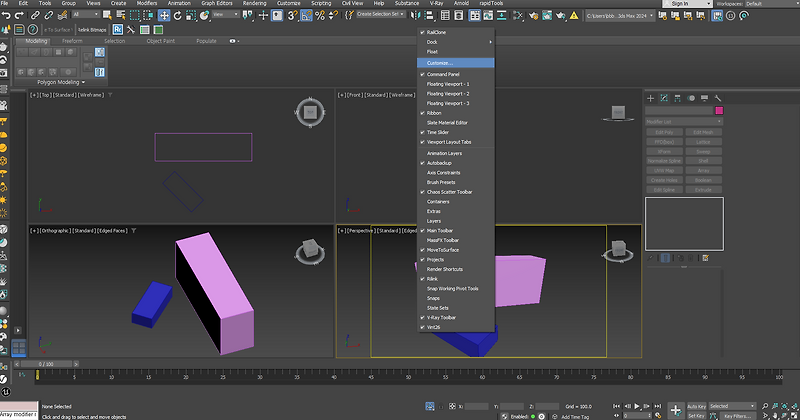The image size is (800, 420).
Task: Open the Modify tab in command panel
Action: 665,98
